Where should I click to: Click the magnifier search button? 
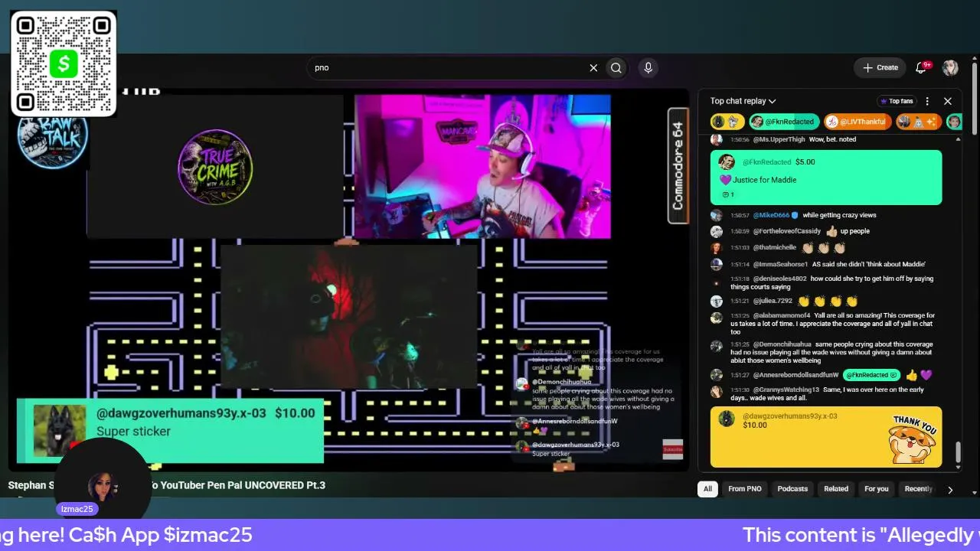pos(616,67)
